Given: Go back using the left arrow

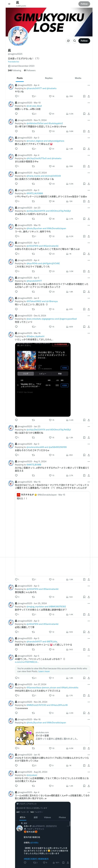Looking at the screenshot, I should pyautogui.click(x=9, y=4).
